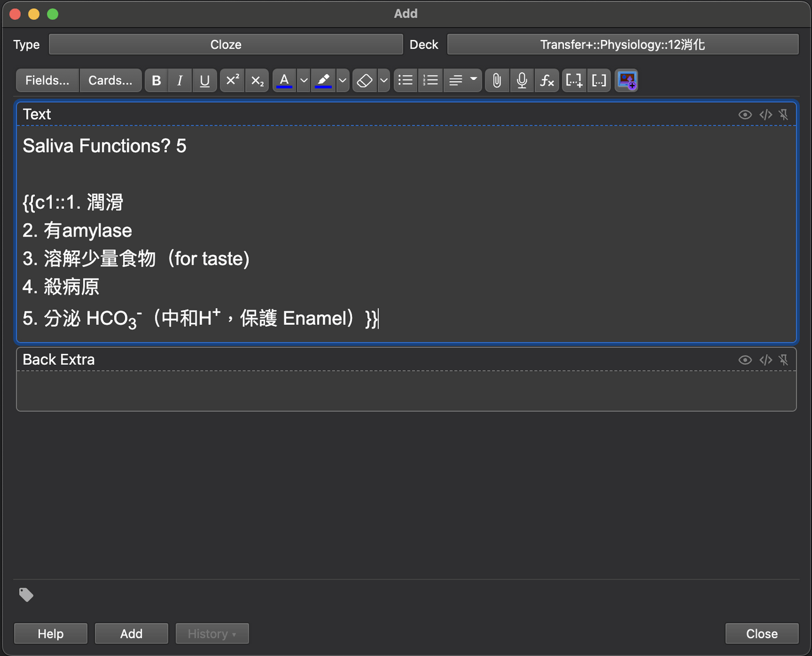Viewport: 812px width, 656px height.
Task: Click the tag icon to add tags
Action: click(26, 594)
